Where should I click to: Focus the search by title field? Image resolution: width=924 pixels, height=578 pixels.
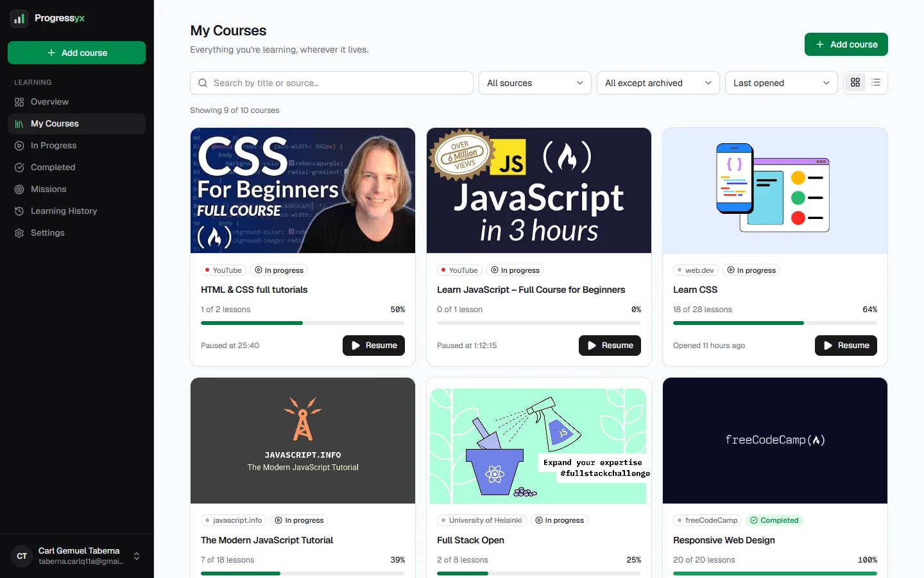tap(332, 83)
